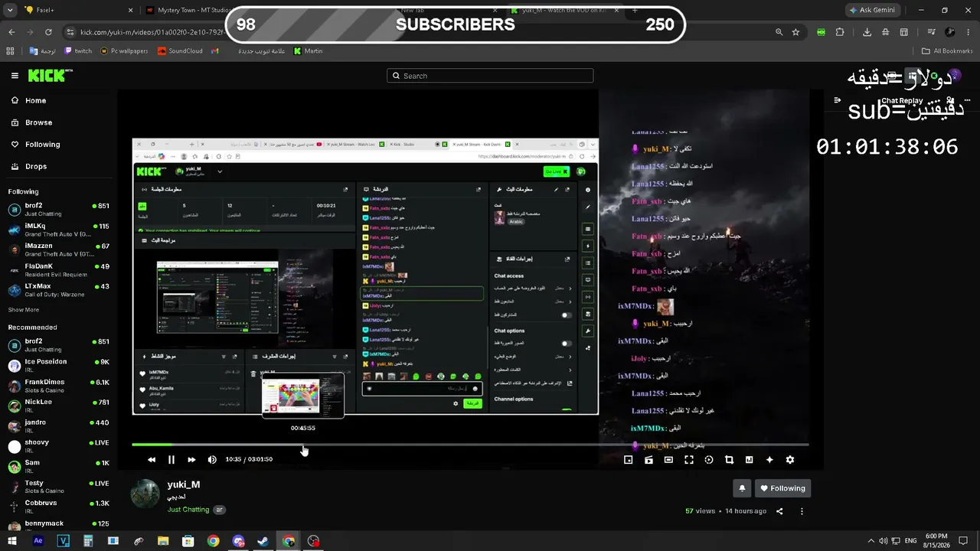This screenshot has height=551, width=980.
Task: Open Drops in the Kick sidebar
Action: pos(35,166)
